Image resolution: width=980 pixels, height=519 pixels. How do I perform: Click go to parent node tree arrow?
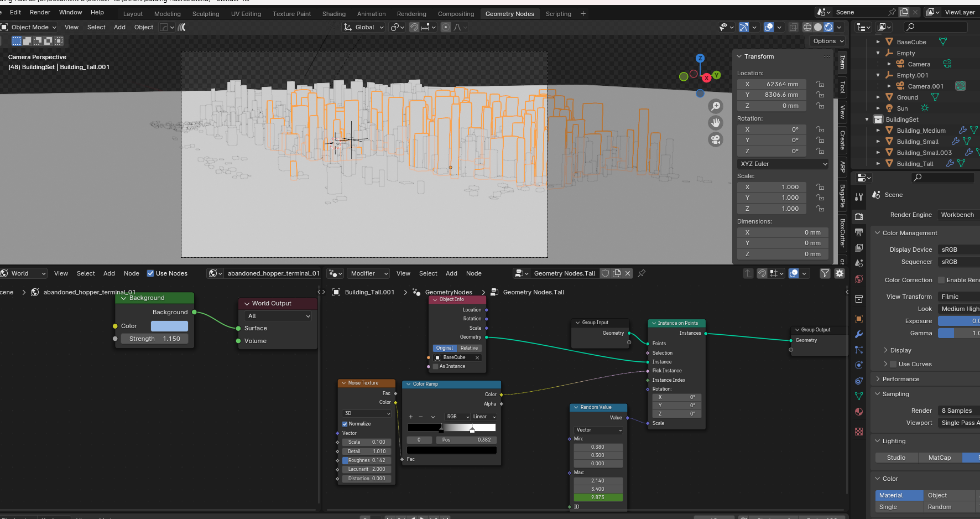(748, 273)
